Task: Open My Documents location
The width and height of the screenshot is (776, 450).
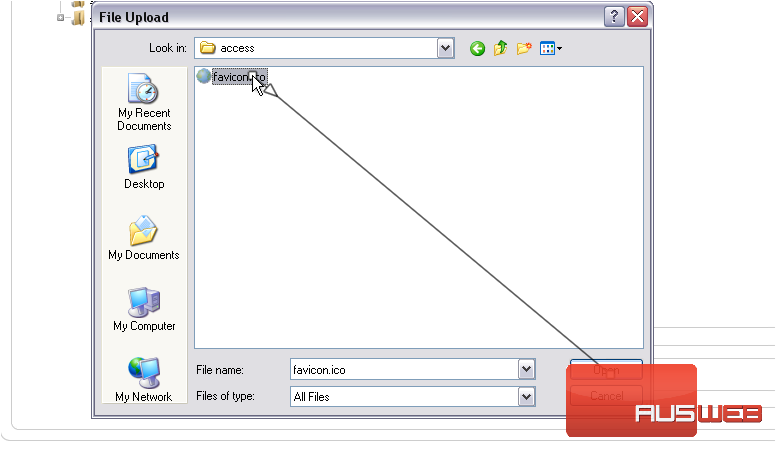Action: click(144, 238)
